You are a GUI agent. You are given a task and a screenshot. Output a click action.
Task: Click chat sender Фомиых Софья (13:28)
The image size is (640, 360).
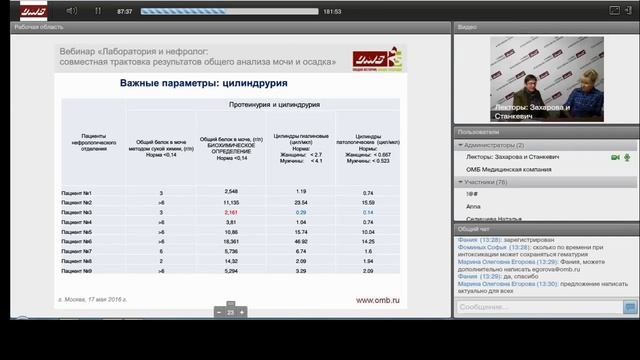click(x=493, y=247)
